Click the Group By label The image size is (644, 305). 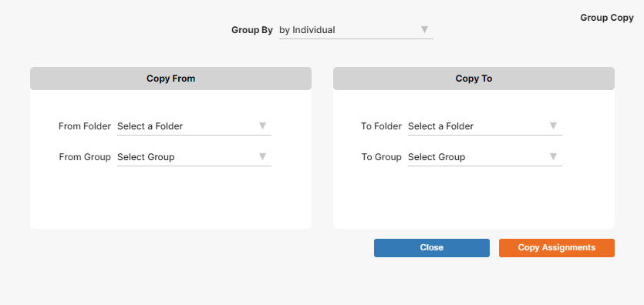[252, 30]
